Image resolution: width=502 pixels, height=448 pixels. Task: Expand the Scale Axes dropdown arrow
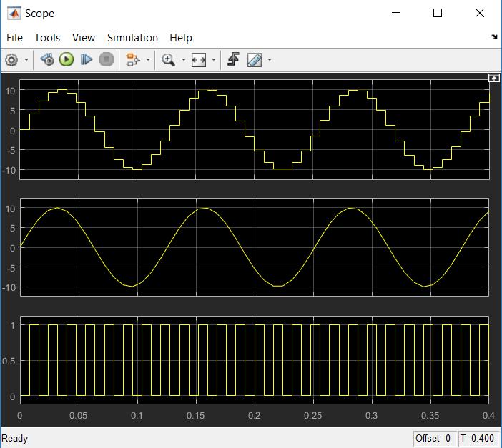(x=214, y=59)
